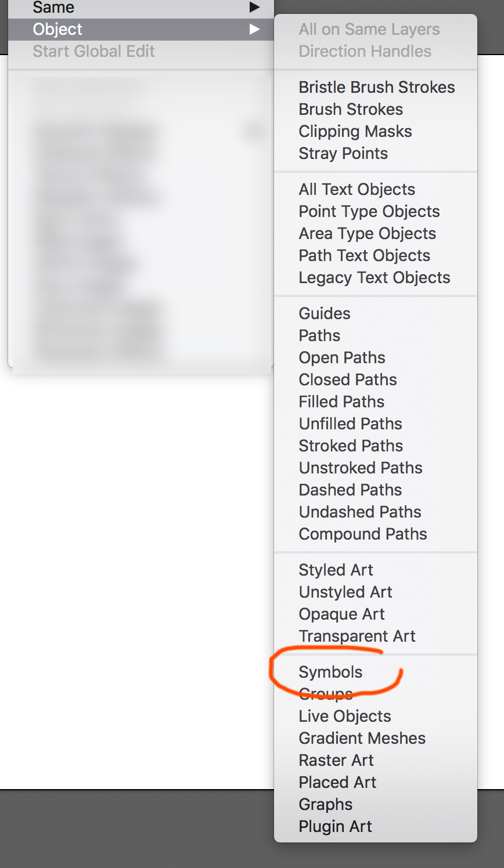
Task: Choose Gradient Meshes
Action: click(x=362, y=738)
